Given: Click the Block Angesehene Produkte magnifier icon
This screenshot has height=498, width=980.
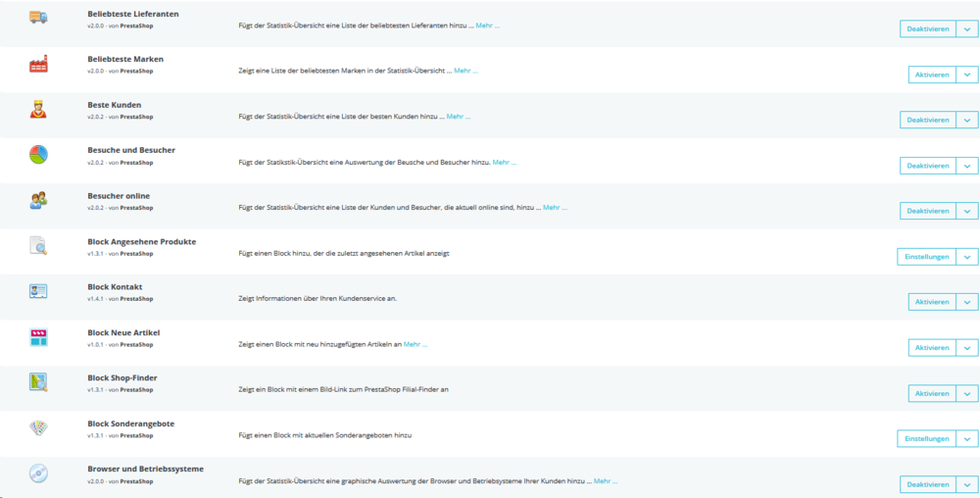Looking at the screenshot, I should pos(38,245).
